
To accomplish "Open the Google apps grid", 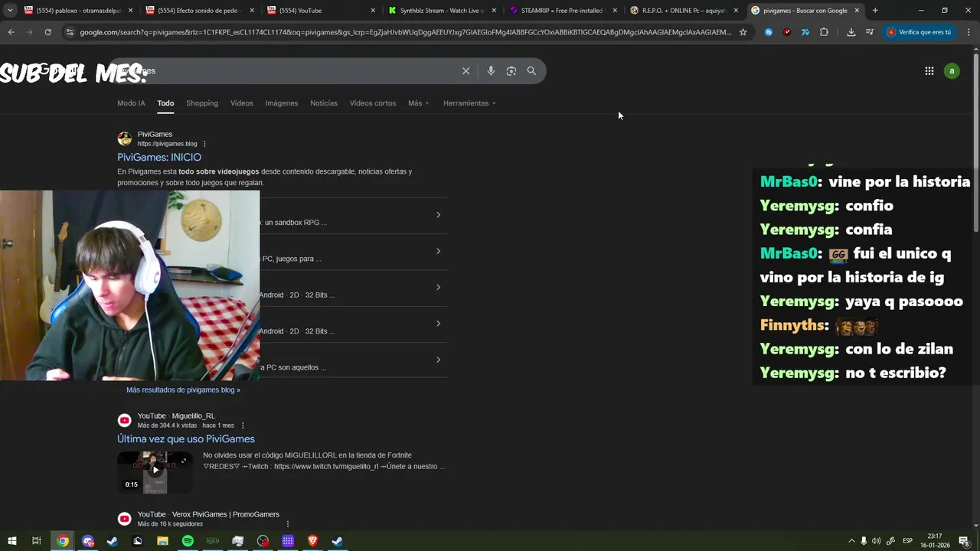I will tap(929, 70).
